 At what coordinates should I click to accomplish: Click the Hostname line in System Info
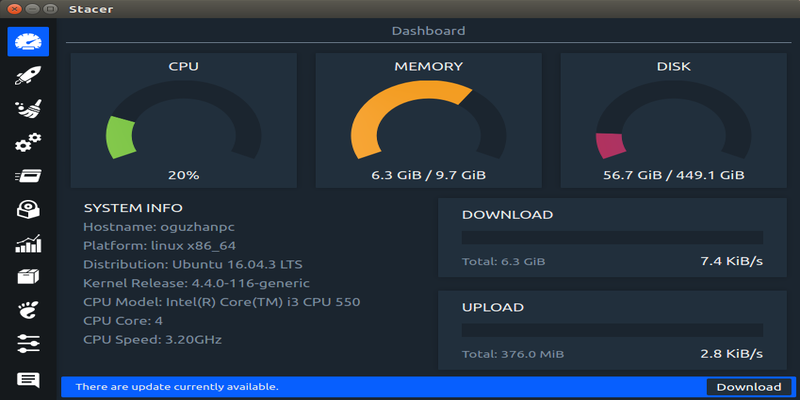pos(159,227)
